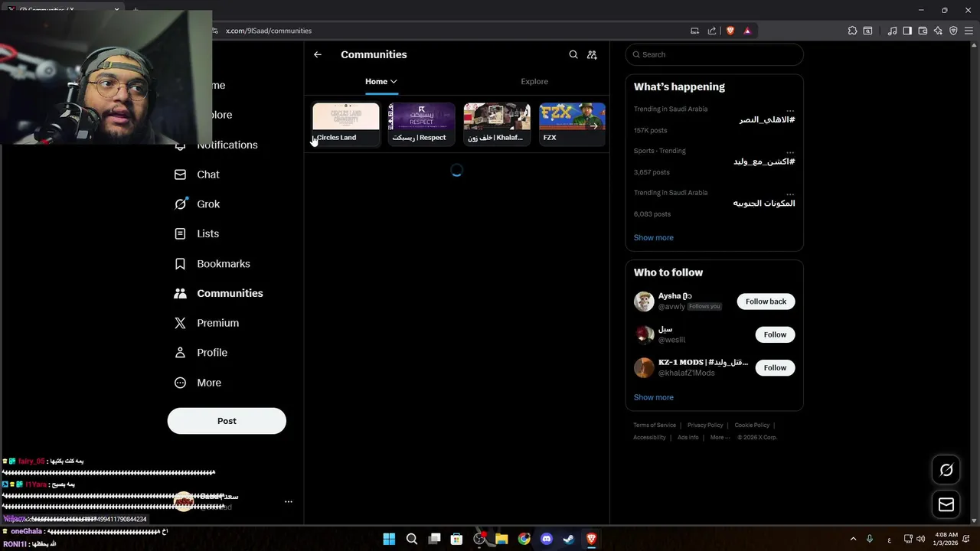The height and width of the screenshot is (551, 980).
Task: Open Brave playlist music note icon
Action: click(x=892, y=31)
